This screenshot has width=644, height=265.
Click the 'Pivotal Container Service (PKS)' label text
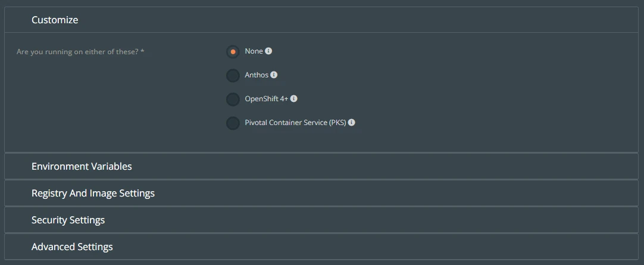(x=295, y=123)
